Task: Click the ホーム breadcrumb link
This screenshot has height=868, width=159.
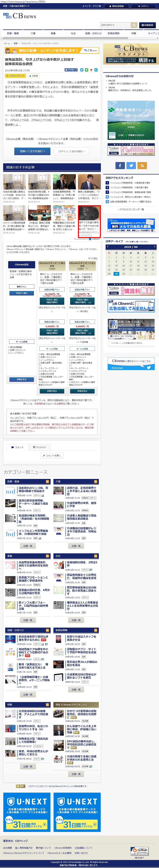Action: point(7,43)
